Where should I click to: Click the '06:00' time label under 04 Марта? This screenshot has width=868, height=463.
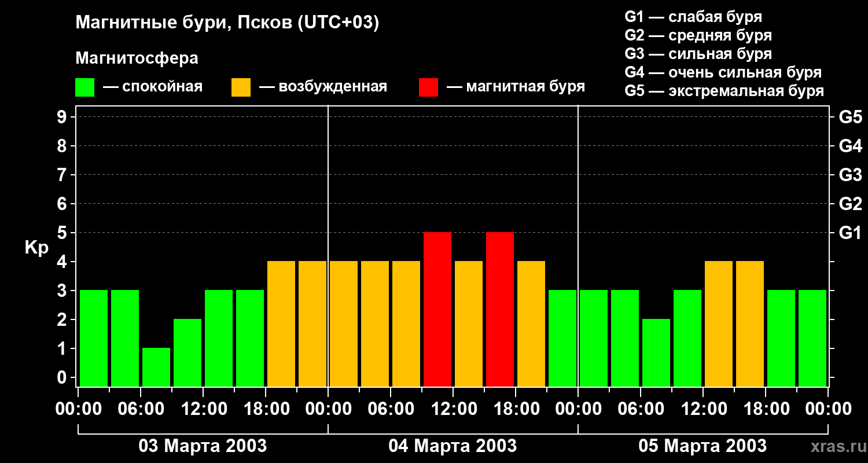click(391, 409)
